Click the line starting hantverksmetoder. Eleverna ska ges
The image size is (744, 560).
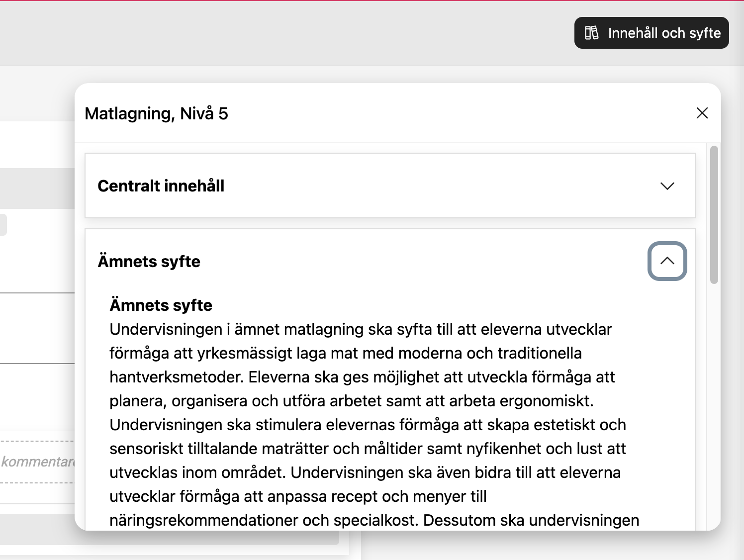[363, 377]
